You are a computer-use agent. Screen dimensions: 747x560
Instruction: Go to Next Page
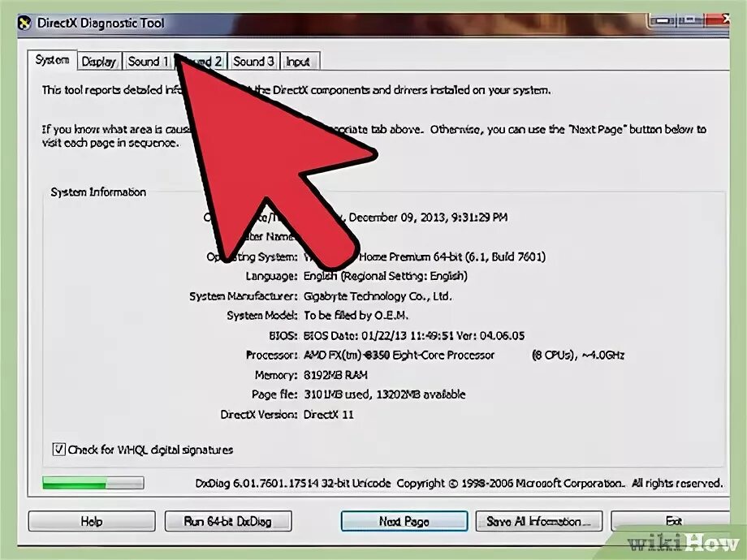tap(404, 521)
